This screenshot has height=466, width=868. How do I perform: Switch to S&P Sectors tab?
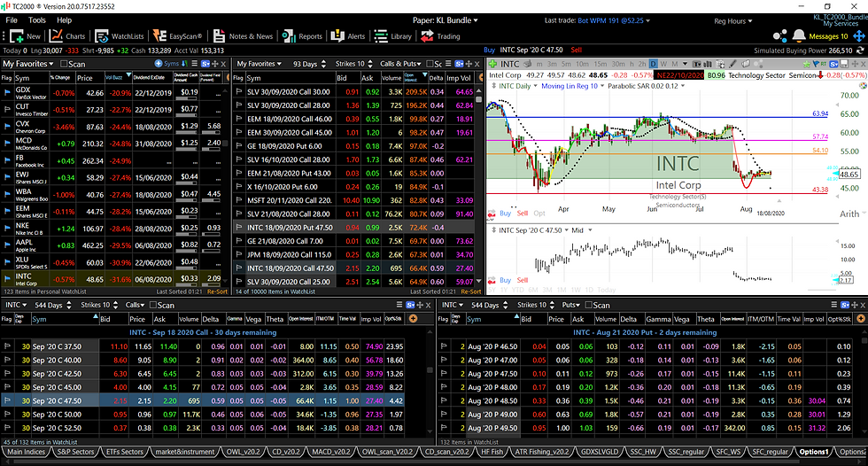76,452
